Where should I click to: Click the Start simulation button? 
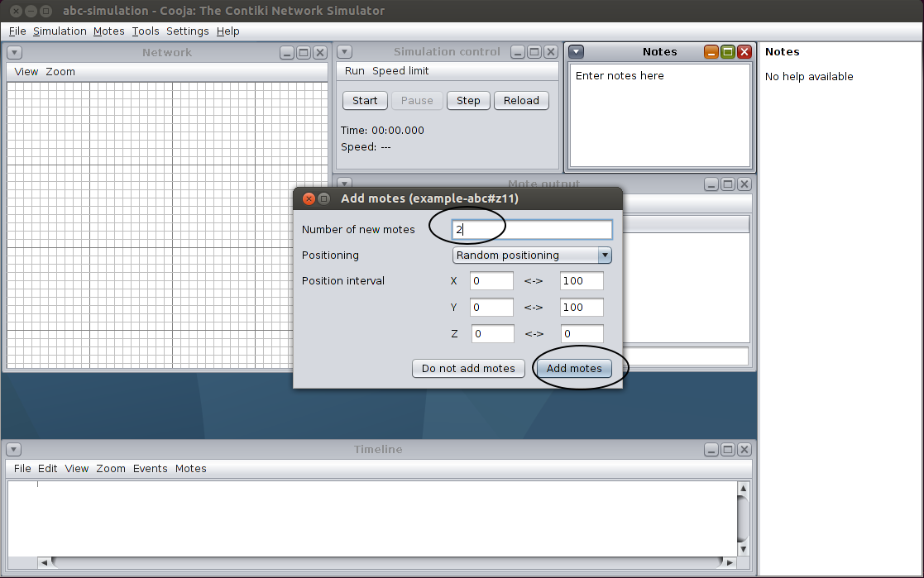click(x=365, y=101)
